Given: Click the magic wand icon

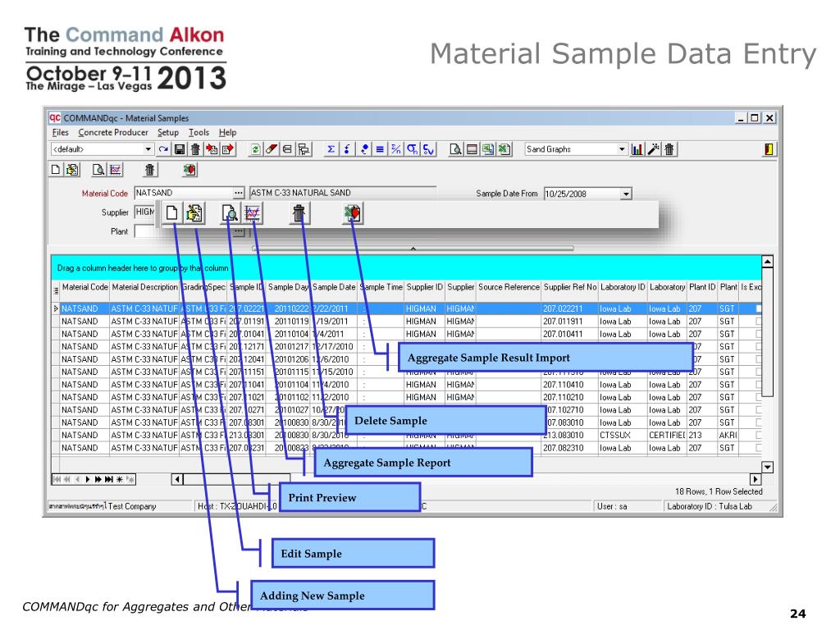Looking at the screenshot, I should coord(653,149).
